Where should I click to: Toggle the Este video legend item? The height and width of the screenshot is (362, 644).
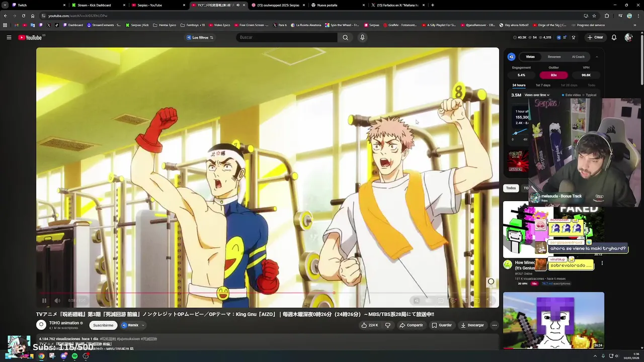571,95
